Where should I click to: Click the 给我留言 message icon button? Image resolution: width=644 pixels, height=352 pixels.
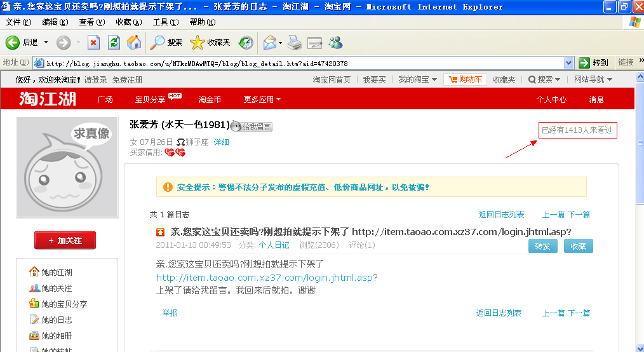252,126
